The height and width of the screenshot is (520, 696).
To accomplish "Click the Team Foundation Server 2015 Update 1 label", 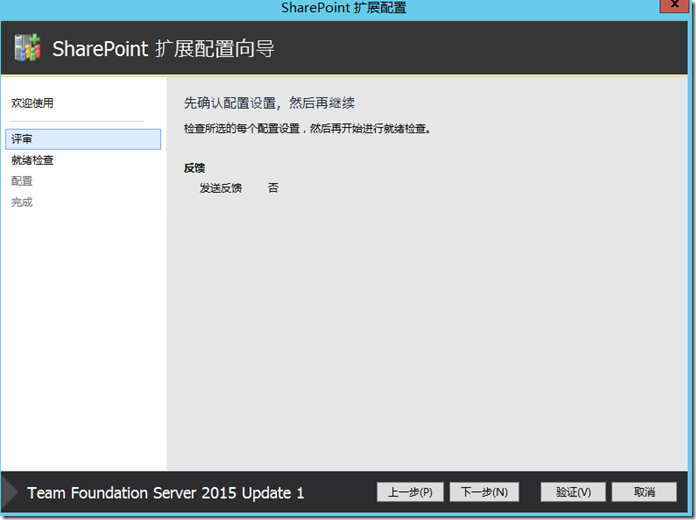I will click(x=166, y=493).
